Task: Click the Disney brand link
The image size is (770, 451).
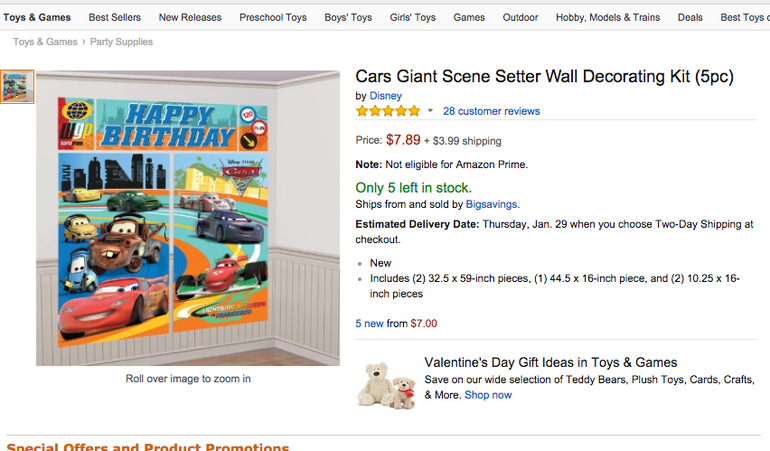Action: pos(385,96)
